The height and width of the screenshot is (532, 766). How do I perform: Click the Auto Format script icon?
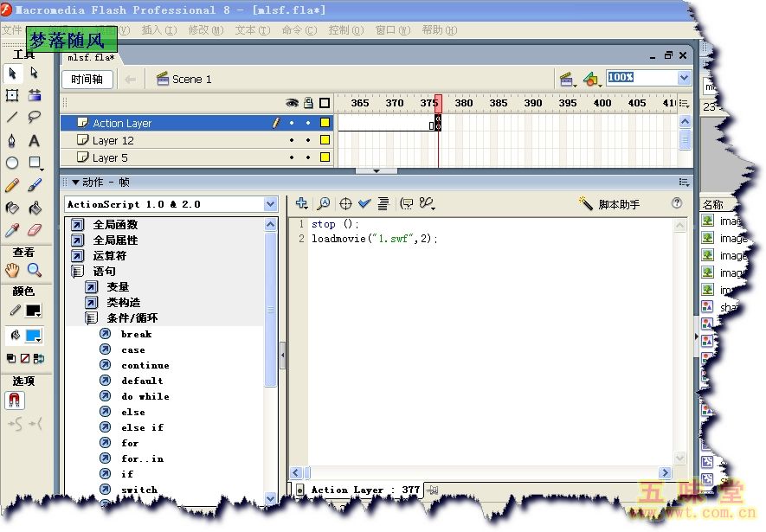coord(383,204)
